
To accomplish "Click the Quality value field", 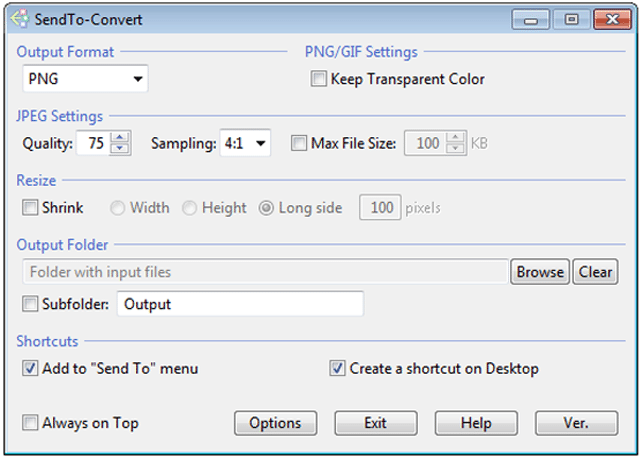I will pos(93,143).
